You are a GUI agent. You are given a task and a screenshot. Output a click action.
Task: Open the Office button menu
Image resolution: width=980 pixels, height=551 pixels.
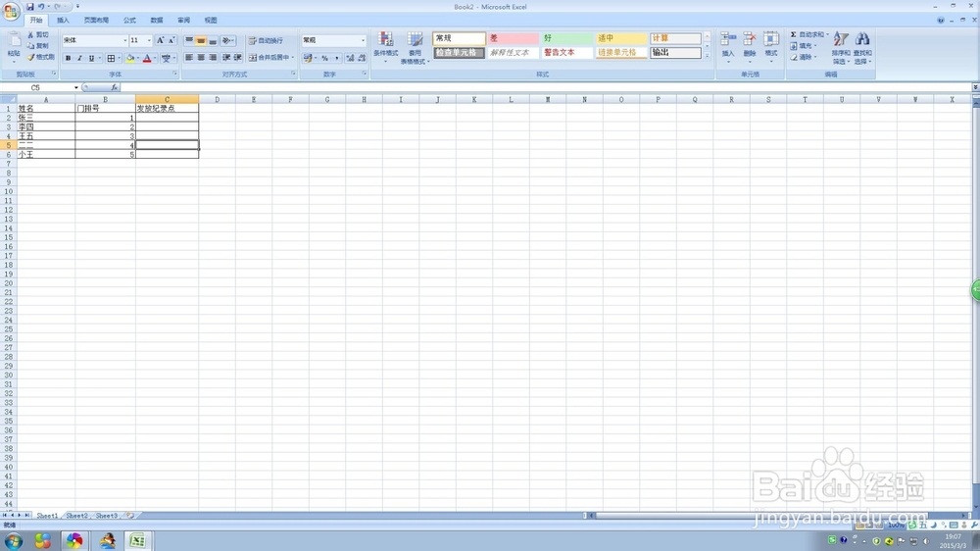[11, 11]
